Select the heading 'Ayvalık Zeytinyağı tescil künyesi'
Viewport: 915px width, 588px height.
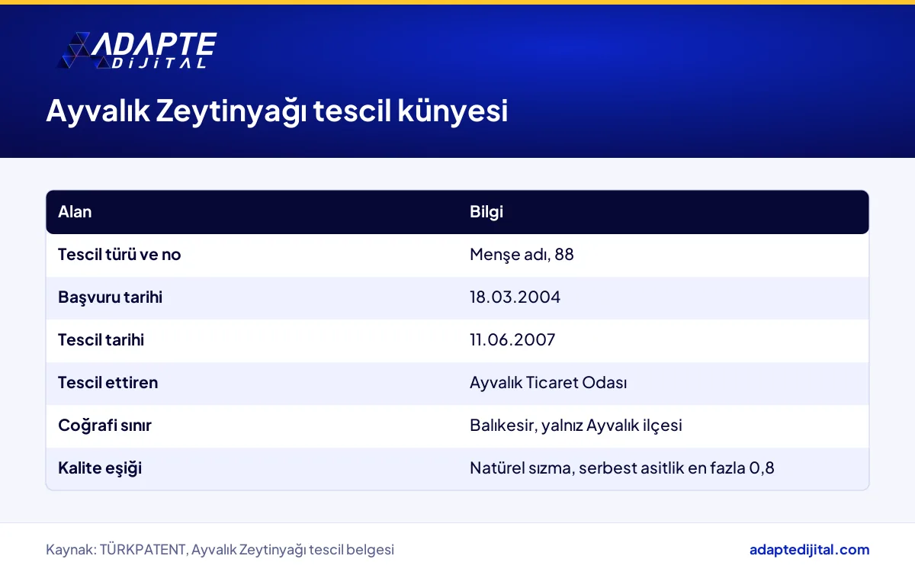tap(277, 111)
